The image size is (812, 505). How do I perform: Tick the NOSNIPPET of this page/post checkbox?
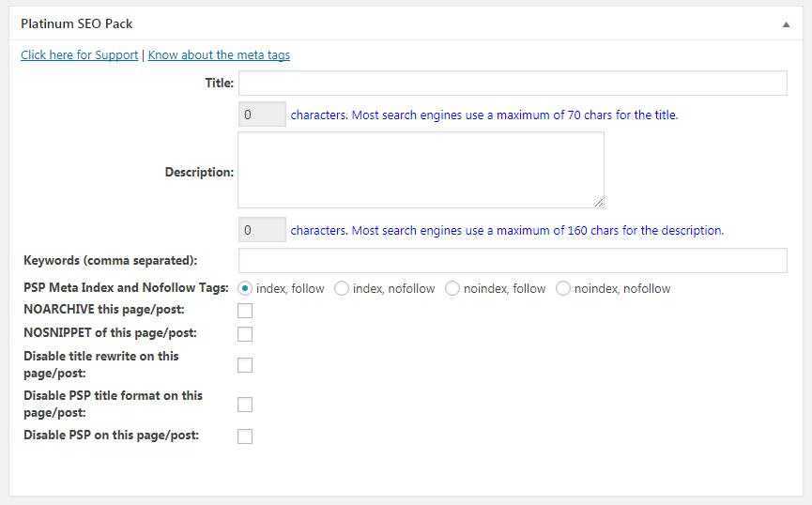click(x=245, y=334)
